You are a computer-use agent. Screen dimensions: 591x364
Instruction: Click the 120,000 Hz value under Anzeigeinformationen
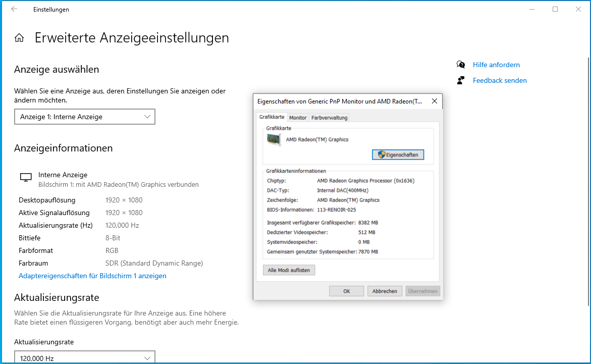122,225
